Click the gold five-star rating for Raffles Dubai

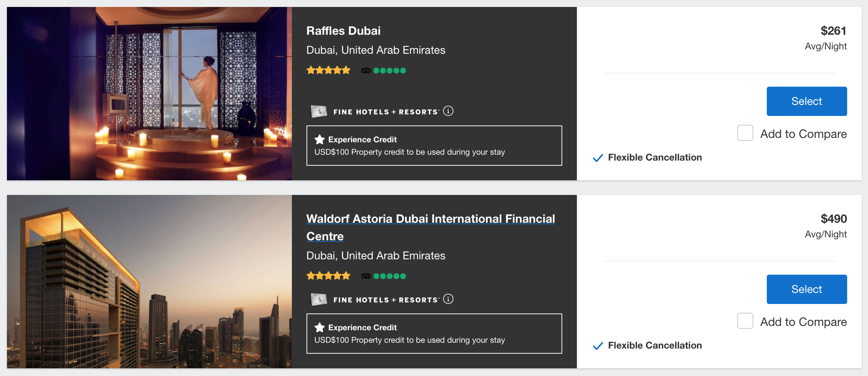pos(328,70)
